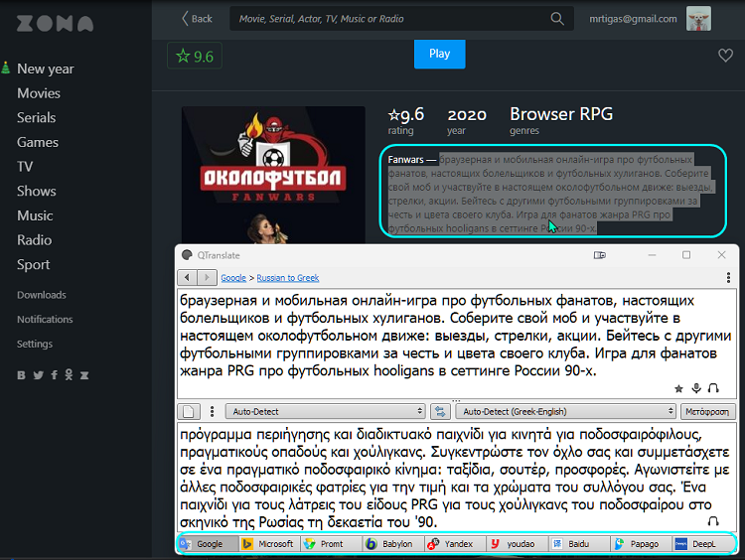
Task: Open Serials section in sidebar
Action: (36, 117)
